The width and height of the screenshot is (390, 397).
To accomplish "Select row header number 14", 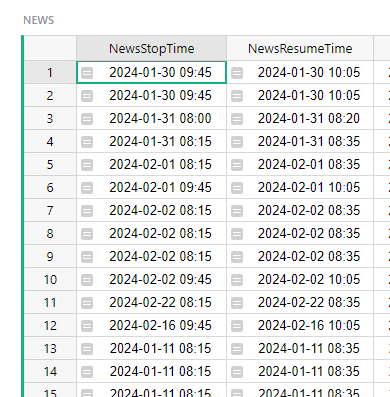I will [x=50, y=371].
